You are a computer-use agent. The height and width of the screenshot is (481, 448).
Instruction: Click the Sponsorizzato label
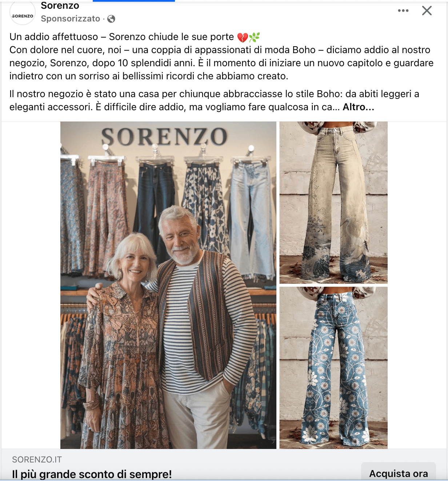point(71,19)
